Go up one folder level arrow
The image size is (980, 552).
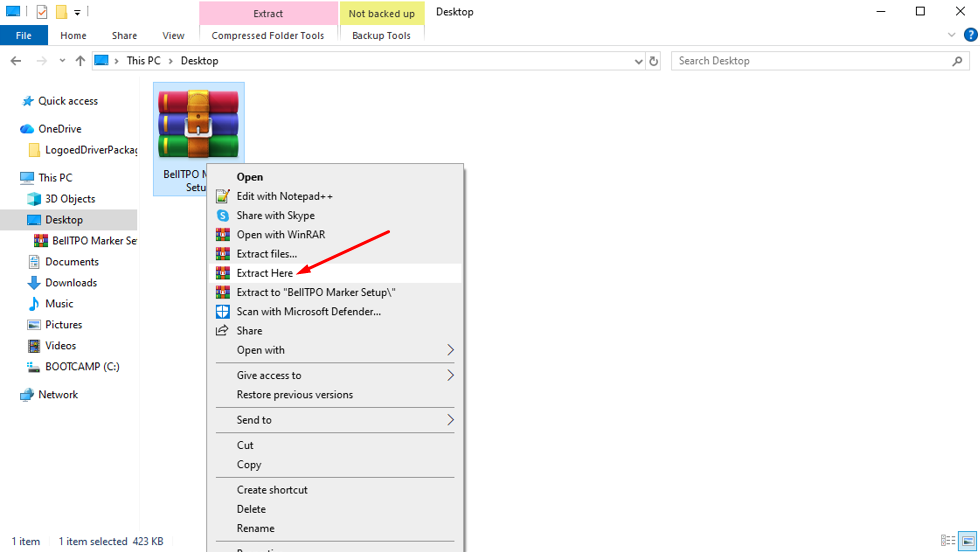point(80,61)
